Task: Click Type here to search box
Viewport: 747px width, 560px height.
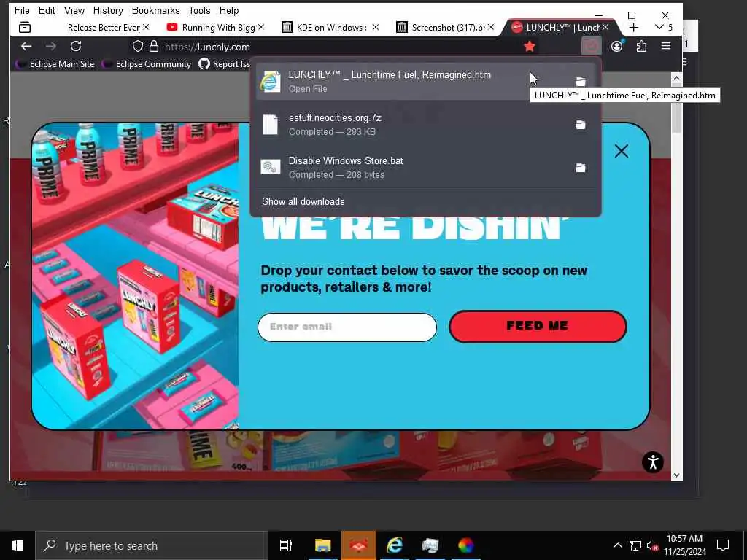Action: [152, 545]
